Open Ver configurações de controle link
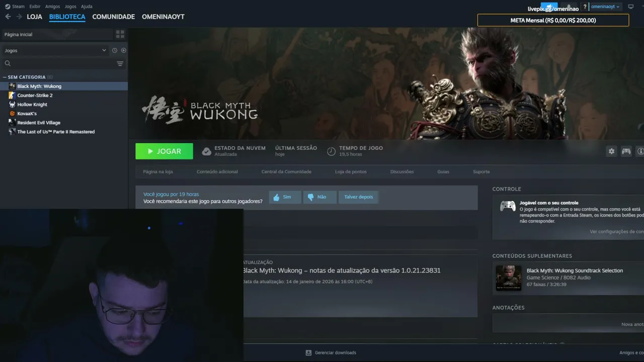 617,232
